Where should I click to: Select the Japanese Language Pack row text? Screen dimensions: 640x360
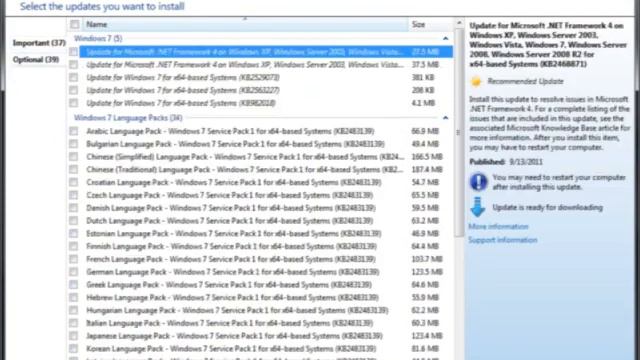234,336
